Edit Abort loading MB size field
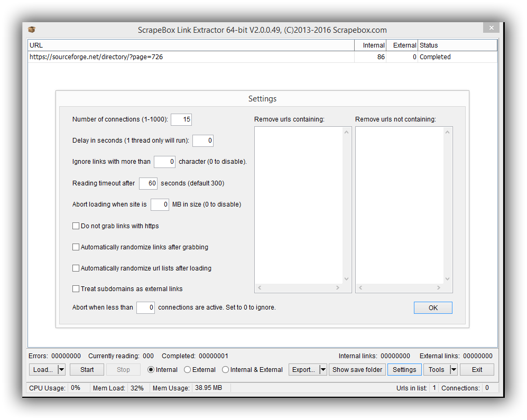This screenshot has width=527, height=420. 160,204
